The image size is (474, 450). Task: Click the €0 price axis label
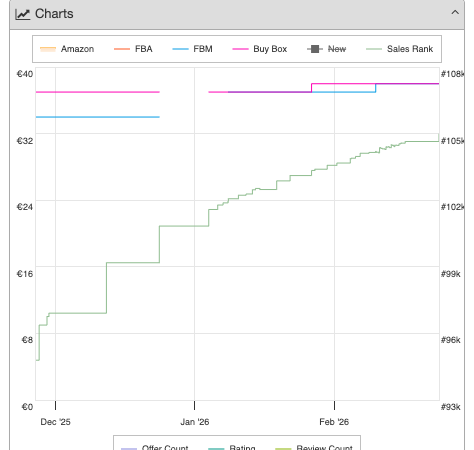27,407
